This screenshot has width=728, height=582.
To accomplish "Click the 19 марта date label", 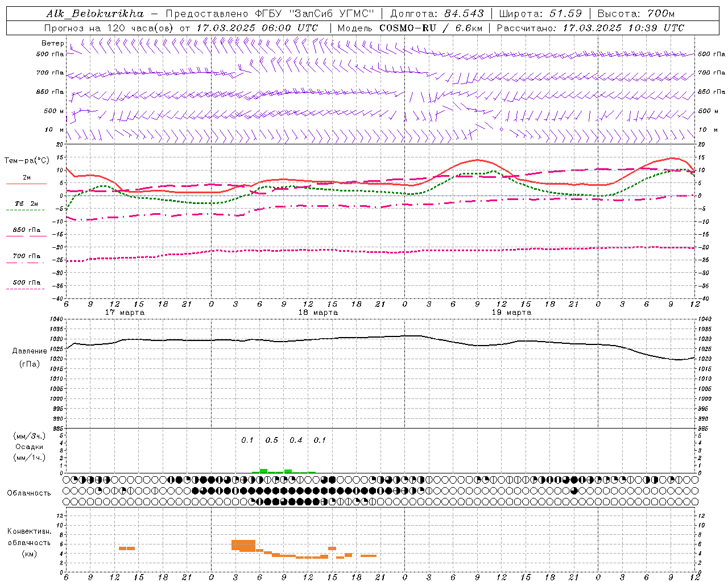I will point(511,313).
